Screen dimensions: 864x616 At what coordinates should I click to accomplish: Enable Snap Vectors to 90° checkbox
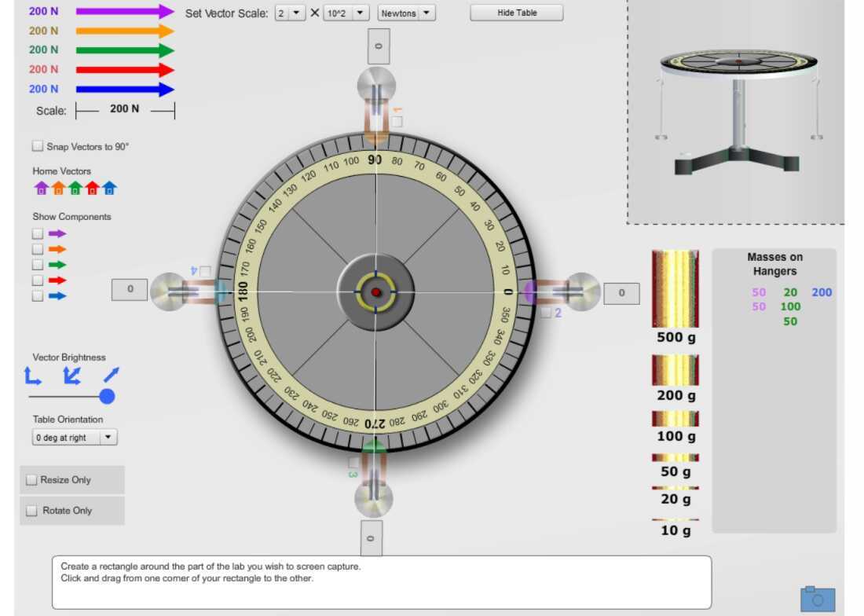pos(38,146)
